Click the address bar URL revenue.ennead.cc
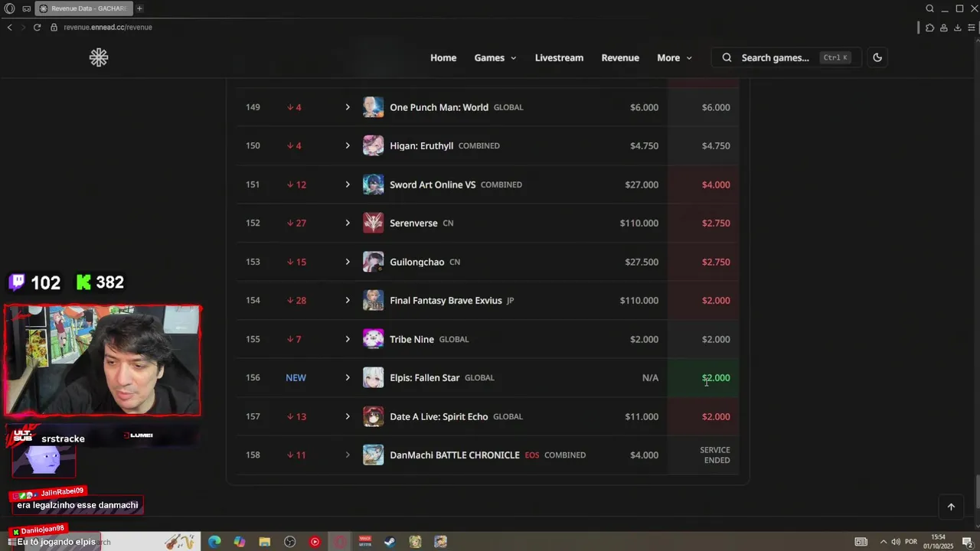The height and width of the screenshot is (551, 980). click(x=108, y=27)
